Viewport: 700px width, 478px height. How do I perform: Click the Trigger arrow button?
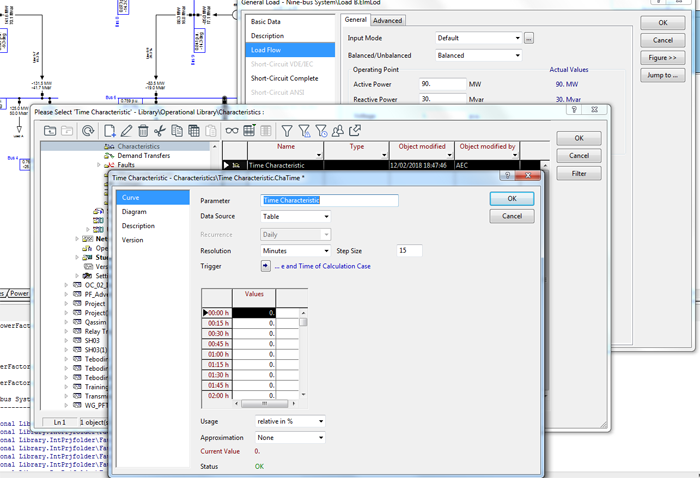tap(266, 266)
